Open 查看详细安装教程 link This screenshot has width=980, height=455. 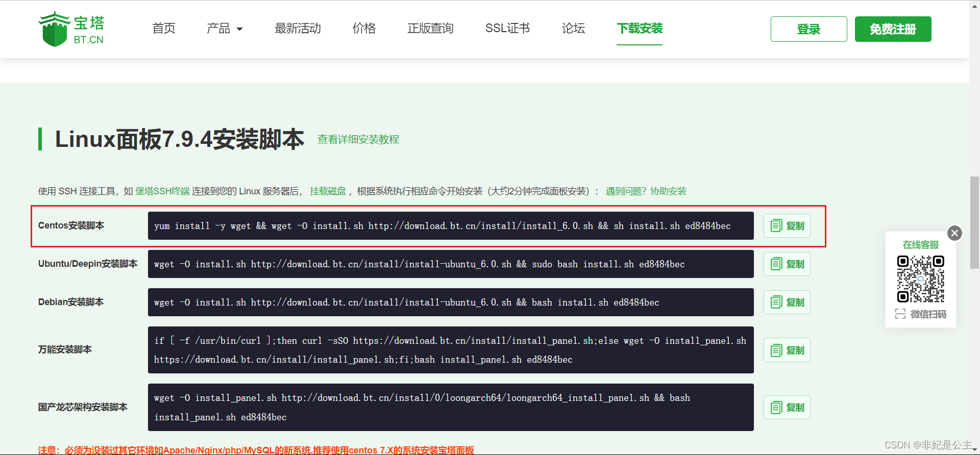click(x=358, y=139)
